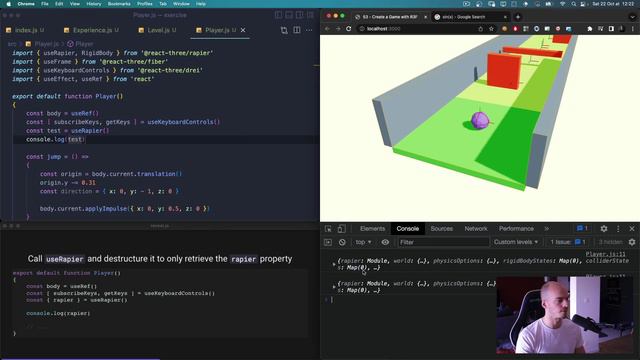This screenshot has height=360, width=640.
Task: Click the open changes icon in editor toolbar
Action: coord(284,30)
